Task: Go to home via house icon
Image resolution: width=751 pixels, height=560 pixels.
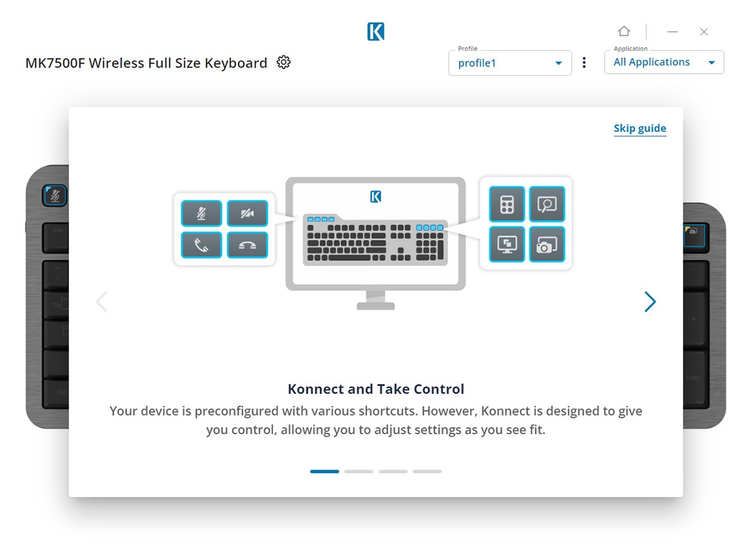Action: [624, 31]
